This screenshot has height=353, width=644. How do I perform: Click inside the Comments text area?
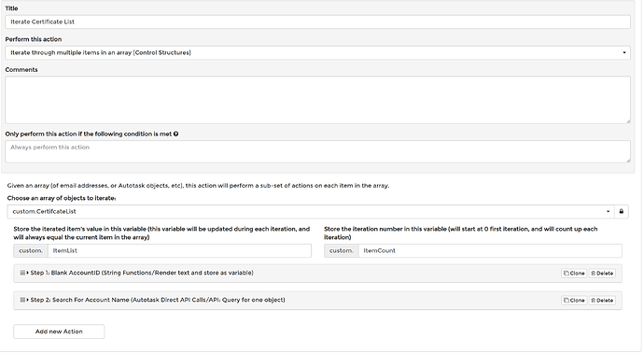click(317, 100)
